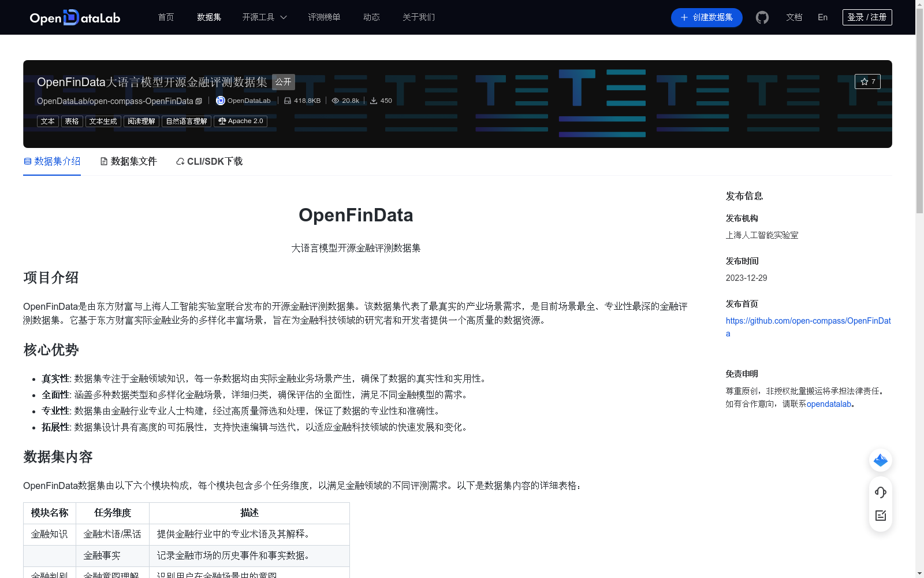Click the 上海人工智能实验室 publisher text
Image resolution: width=924 pixels, height=578 pixels.
[762, 235]
